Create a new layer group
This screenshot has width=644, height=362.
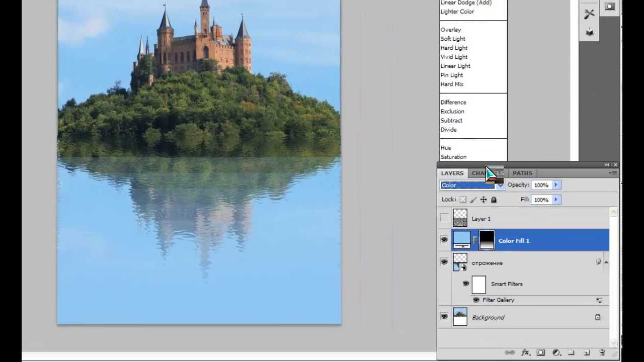click(x=572, y=353)
